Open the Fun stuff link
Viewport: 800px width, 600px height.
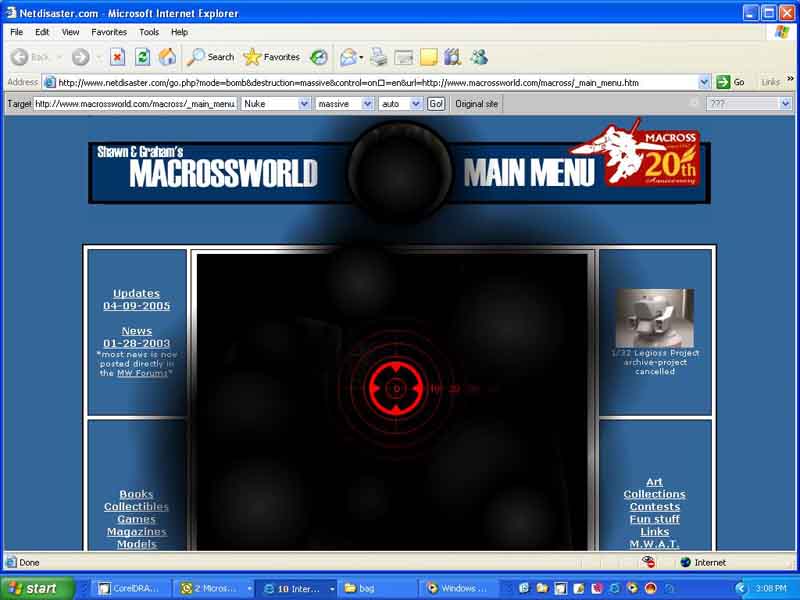[654, 519]
